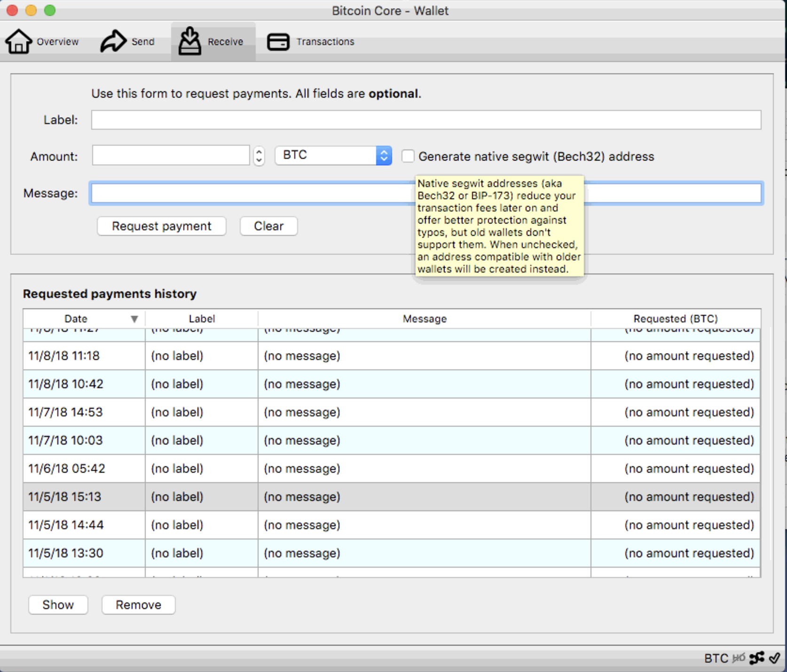Select the Receive tab
Screen dimensions: 787x672
(x=213, y=41)
